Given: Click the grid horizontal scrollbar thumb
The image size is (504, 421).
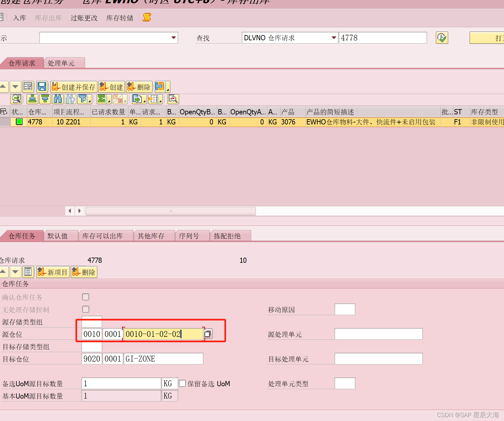Looking at the screenshot, I should [171, 211].
